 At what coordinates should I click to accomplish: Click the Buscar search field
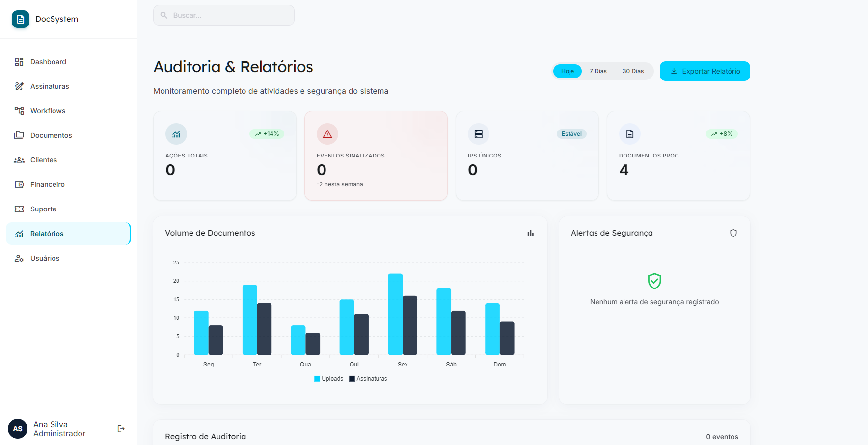point(224,15)
